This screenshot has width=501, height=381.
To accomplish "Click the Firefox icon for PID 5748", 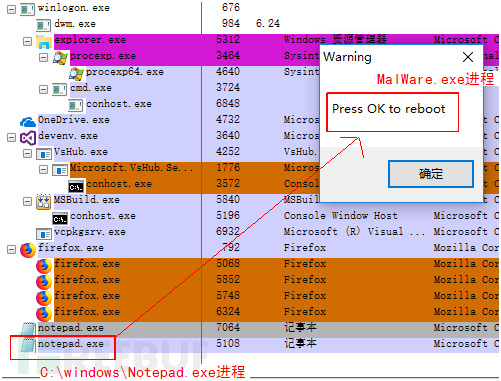I will pos(44,298).
